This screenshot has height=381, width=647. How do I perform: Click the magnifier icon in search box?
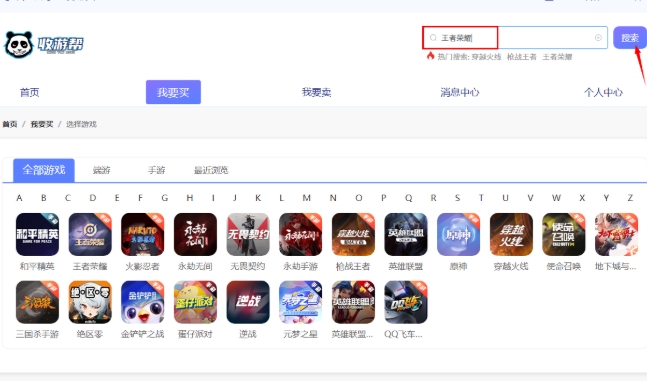point(433,38)
